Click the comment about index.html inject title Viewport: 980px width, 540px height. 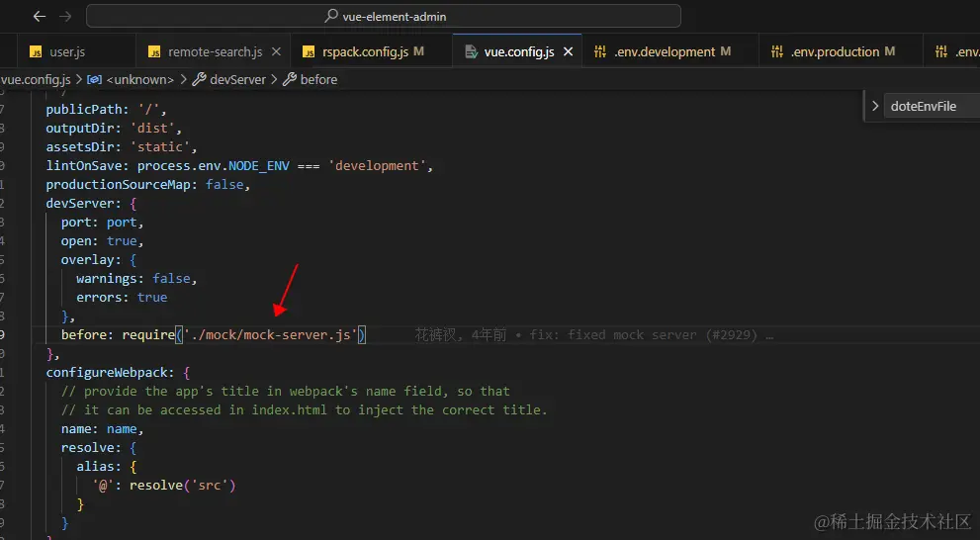(x=305, y=410)
